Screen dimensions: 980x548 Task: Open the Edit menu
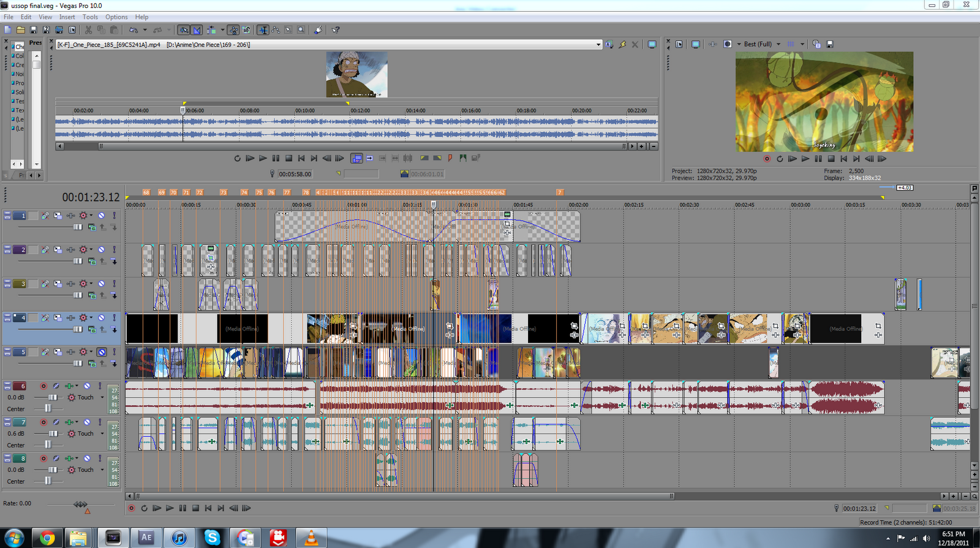pos(26,17)
